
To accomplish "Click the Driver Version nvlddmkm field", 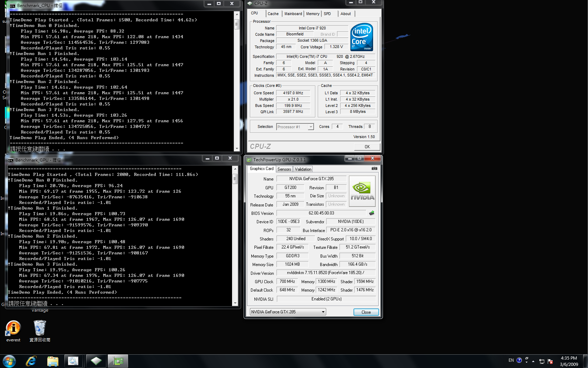I will click(326, 273).
